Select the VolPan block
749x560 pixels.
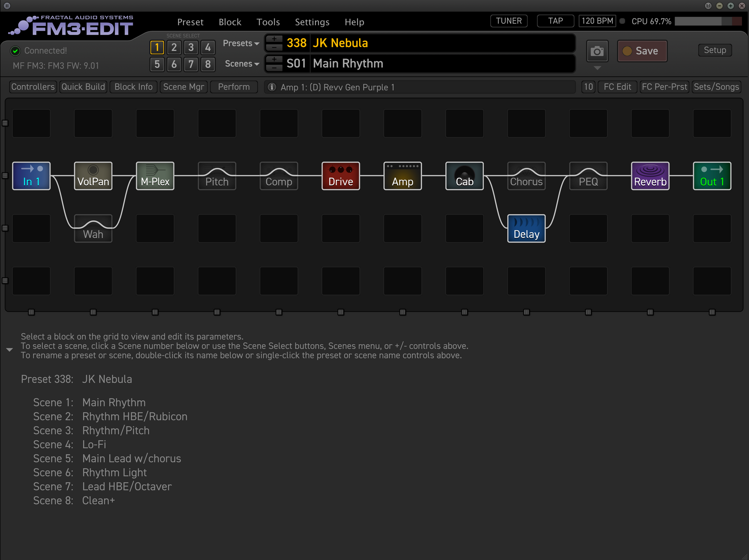pos(93,176)
